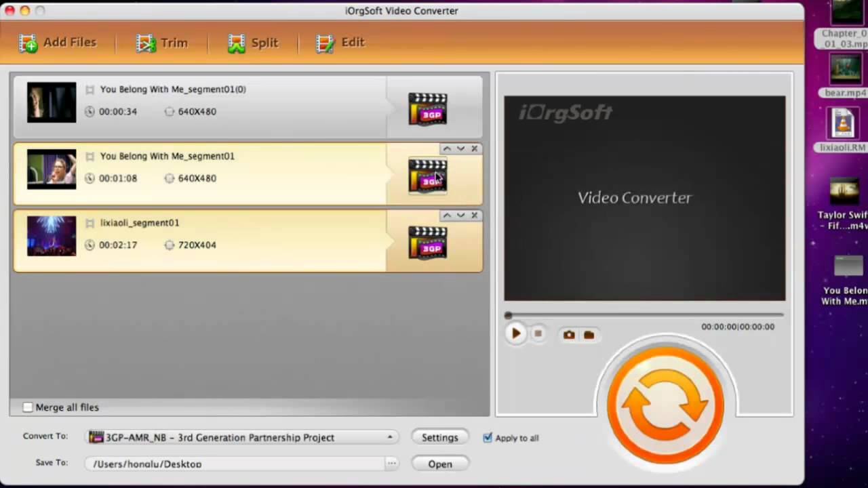
Task: Click the 3GP format icon for You Belong With Me_segment01(0)
Action: [428, 108]
